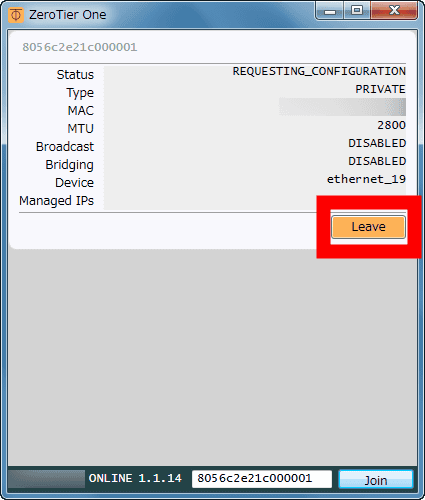Viewport: 425px width, 500px height.
Task: Select the REQUESTING_CONFIGURATION status value
Action: (x=319, y=71)
